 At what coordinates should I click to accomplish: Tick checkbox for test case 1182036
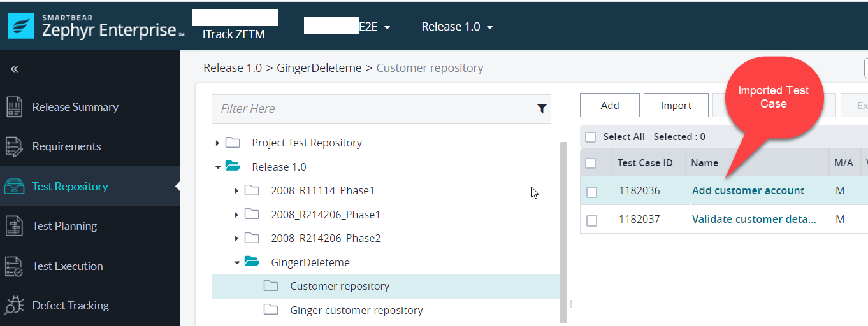point(591,192)
